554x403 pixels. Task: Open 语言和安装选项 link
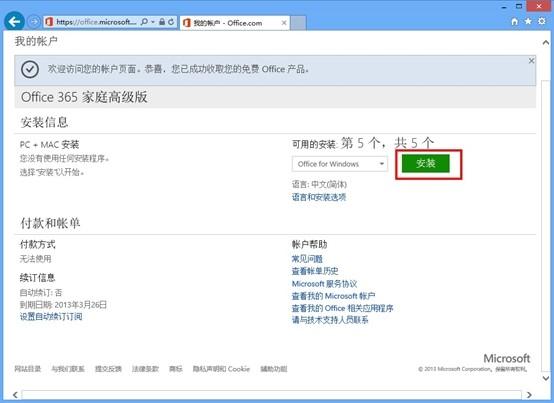pos(319,197)
